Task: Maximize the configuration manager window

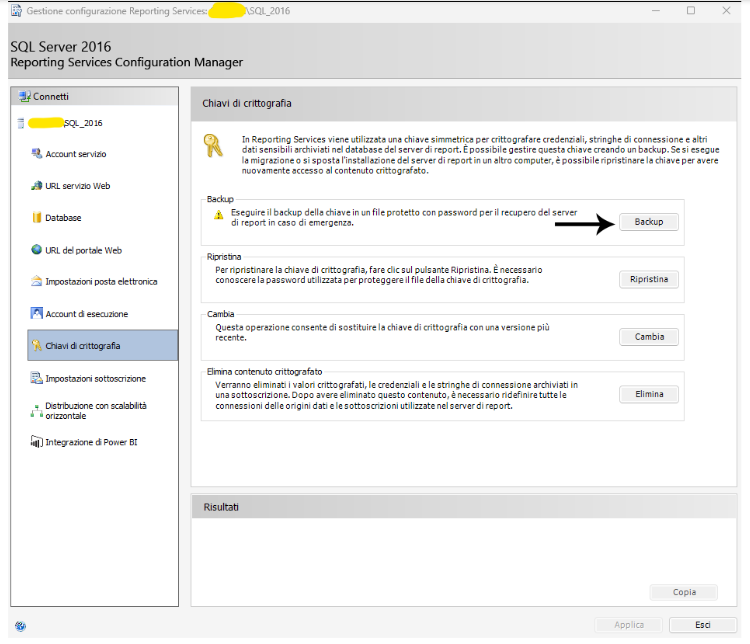Action: tap(691, 11)
